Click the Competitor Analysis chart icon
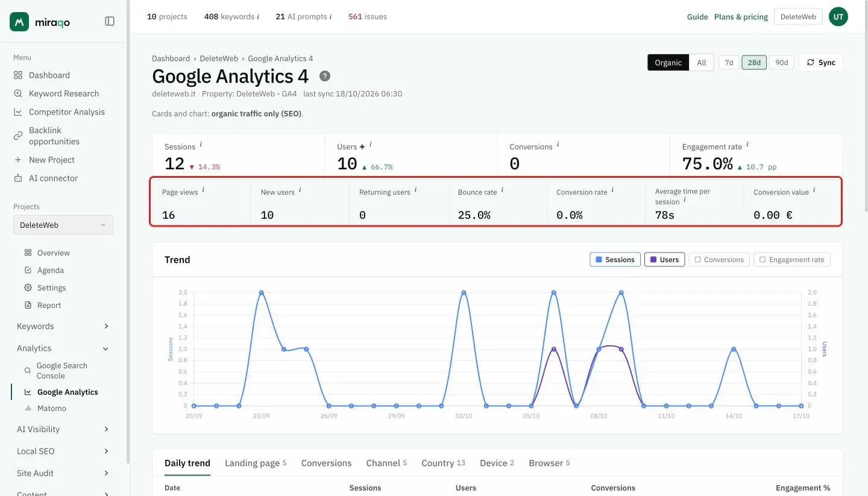The image size is (868, 496). [17, 112]
